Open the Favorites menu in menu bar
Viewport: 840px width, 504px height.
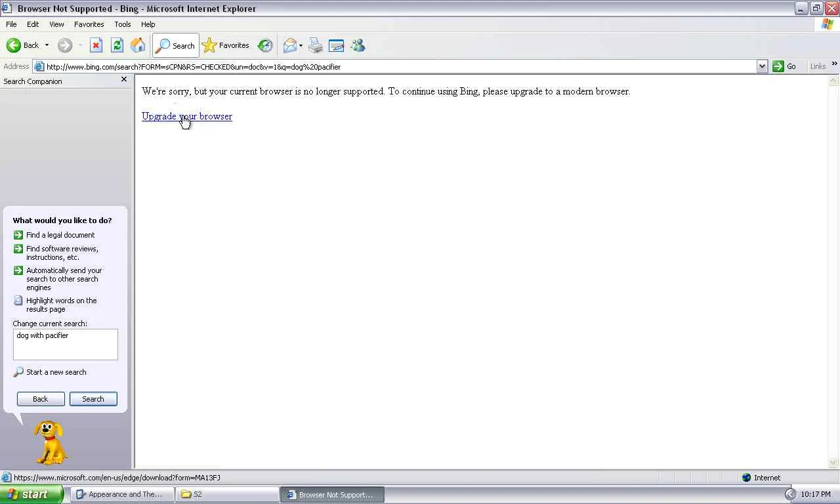click(x=89, y=24)
